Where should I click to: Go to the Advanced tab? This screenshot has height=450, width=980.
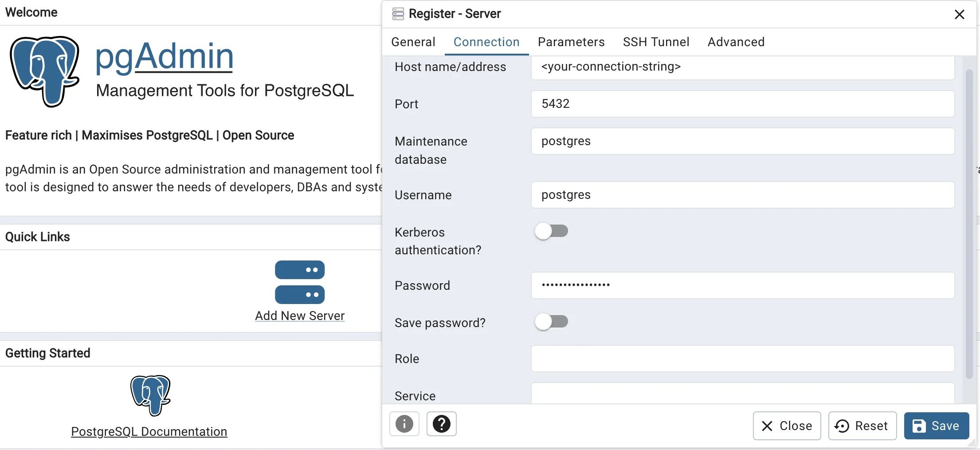pyautogui.click(x=736, y=42)
